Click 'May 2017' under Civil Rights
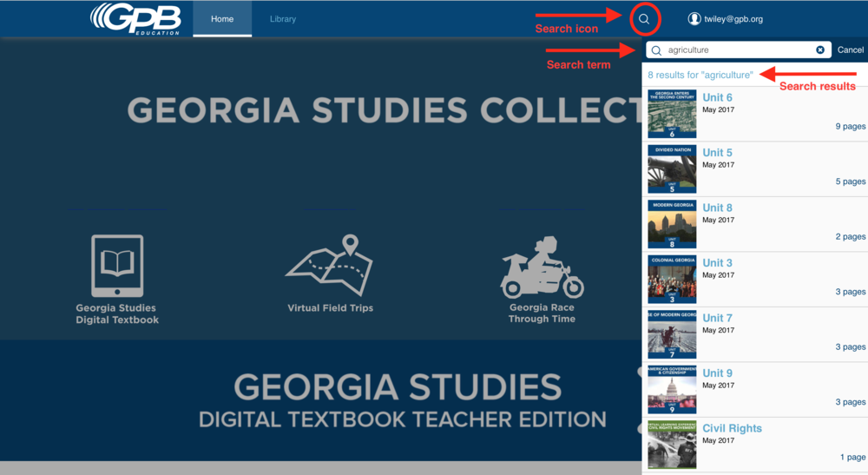Screen dimensions: 868x475 coord(719,440)
